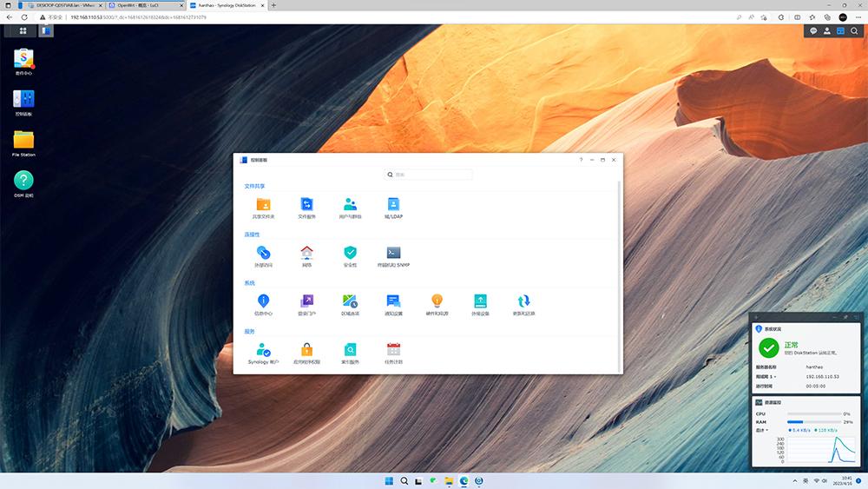Viewport: 868px width, 489px height.
Task: Open the DSM main menu grid button
Action: coord(23,30)
